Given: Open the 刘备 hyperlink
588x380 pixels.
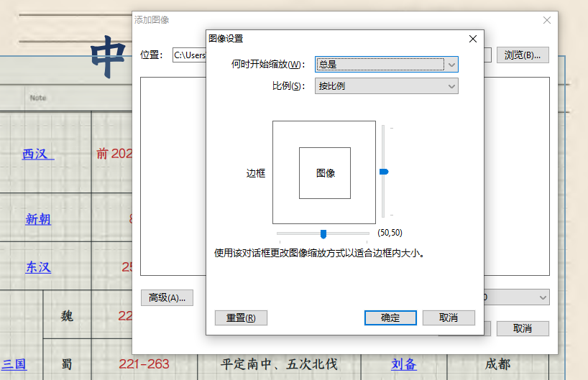Looking at the screenshot, I should (403, 364).
